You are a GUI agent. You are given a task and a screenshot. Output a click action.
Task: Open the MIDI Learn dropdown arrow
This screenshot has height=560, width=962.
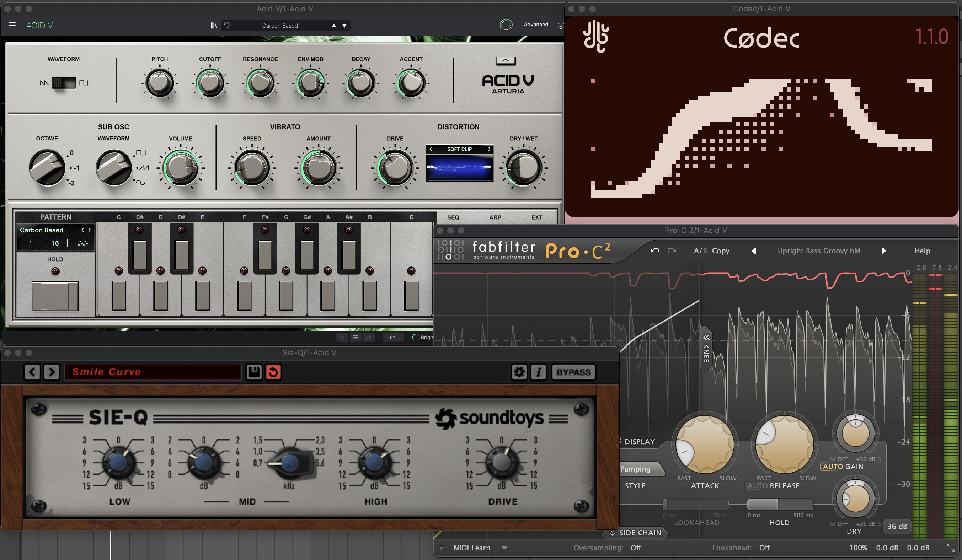[x=504, y=548]
